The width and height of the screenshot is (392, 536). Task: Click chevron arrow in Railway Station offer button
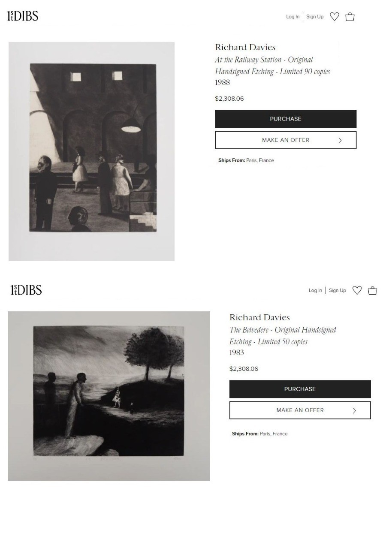click(340, 140)
